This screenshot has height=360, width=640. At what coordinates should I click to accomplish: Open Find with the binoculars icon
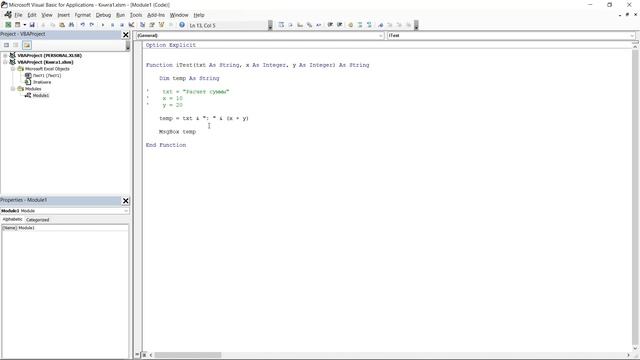click(71, 25)
